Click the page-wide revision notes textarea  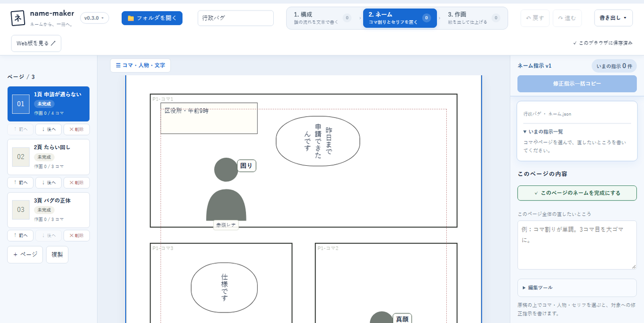click(x=577, y=245)
